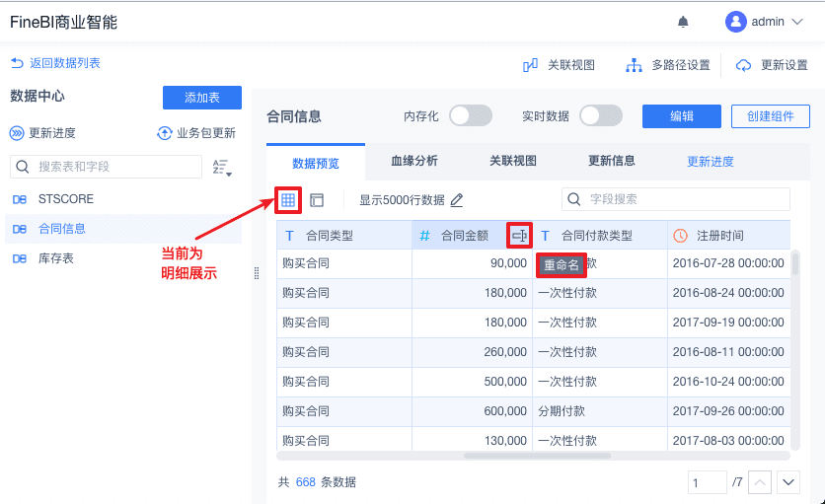The height and width of the screenshot is (504, 825).
Task: Switch to the 更新信息 tab
Action: (x=612, y=161)
